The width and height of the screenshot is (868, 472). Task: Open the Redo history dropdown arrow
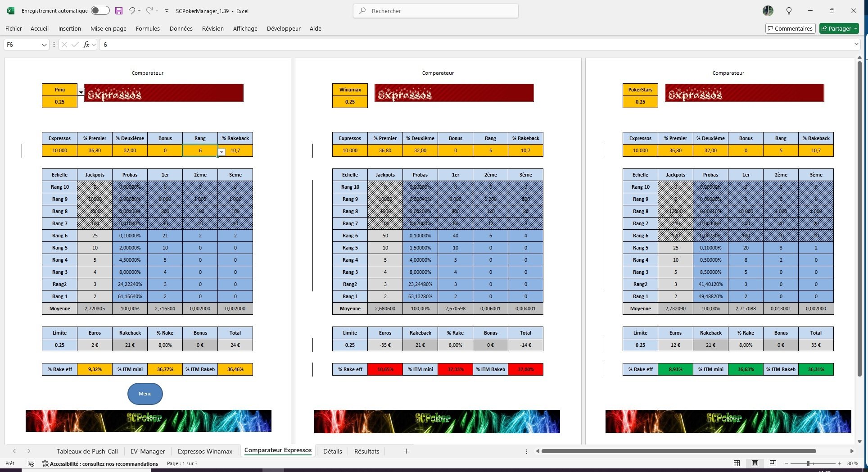click(157, 10)
